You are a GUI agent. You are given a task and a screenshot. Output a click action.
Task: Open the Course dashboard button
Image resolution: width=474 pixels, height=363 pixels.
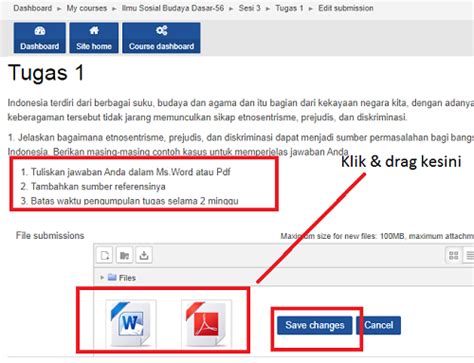[x=161, y=38]
